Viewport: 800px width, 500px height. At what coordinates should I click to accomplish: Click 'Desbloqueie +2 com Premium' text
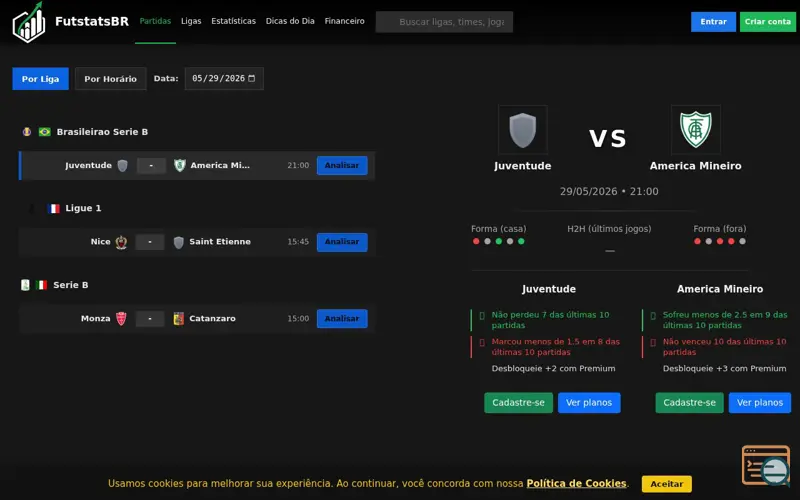[554, 368]
